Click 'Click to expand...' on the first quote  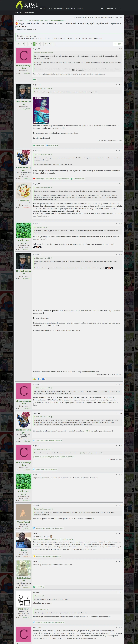coord(78,70)
